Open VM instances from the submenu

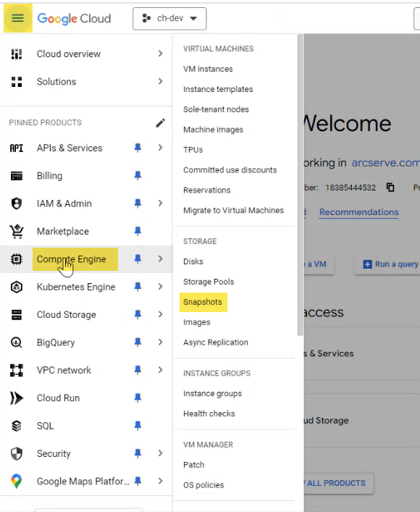coord(208,69)
